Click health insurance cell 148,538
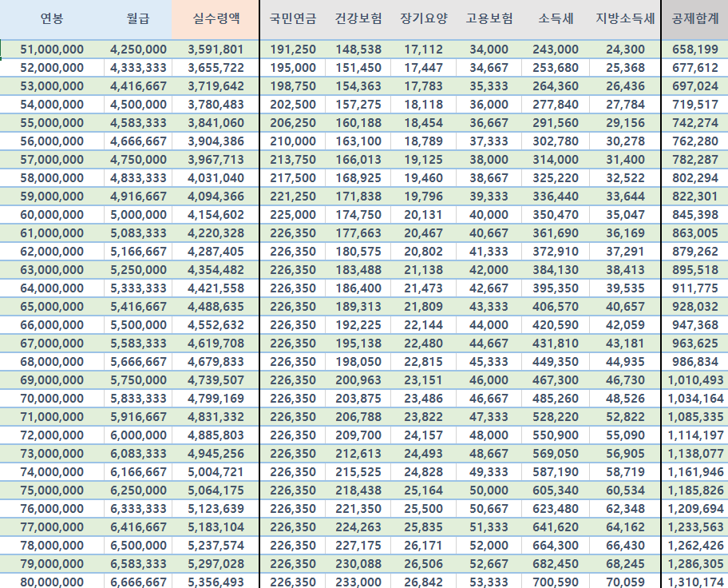This screenshot has height=588, width=728. 358,50
